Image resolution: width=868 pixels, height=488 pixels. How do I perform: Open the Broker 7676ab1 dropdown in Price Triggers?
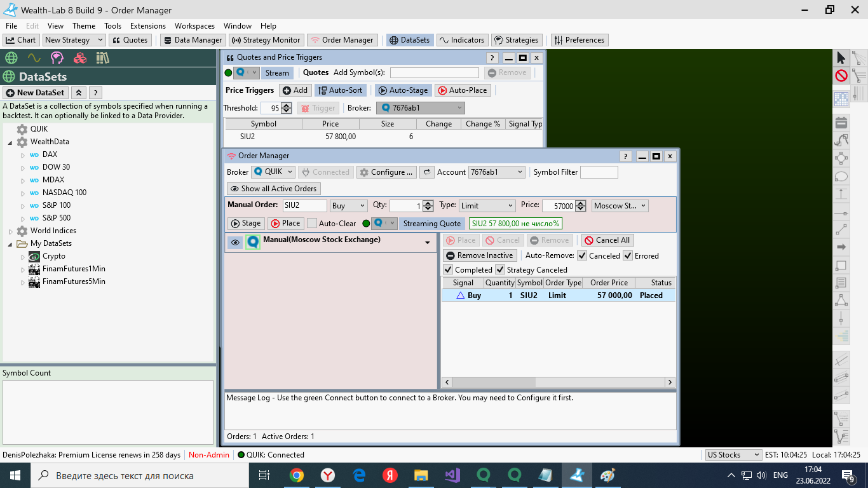pyautogui.click(x=421, y=108)
